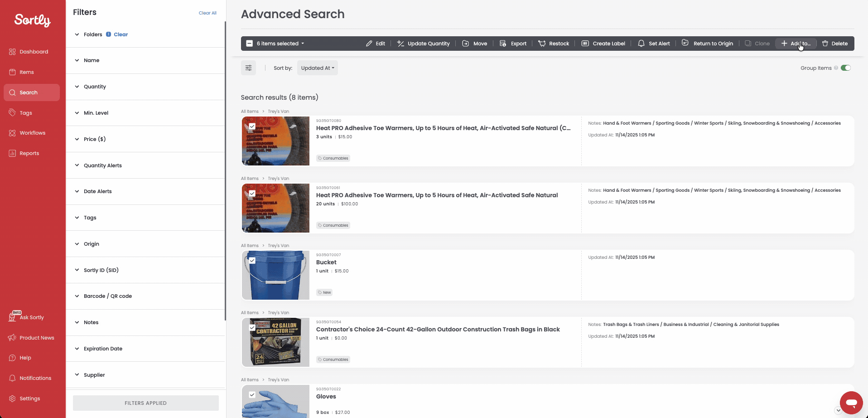Open the chat support bubble
Image resolution: width=868 pixels, height=418 pixels.
click(851, 402)
